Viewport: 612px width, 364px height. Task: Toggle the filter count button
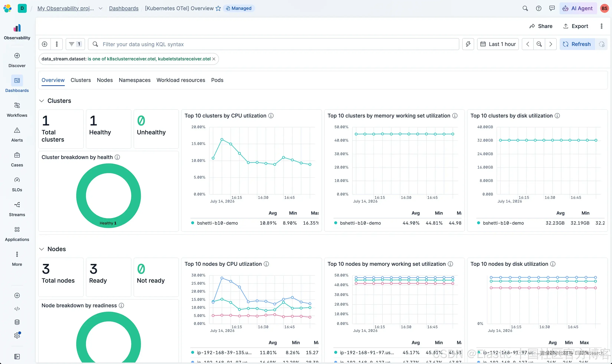point(75,44)
